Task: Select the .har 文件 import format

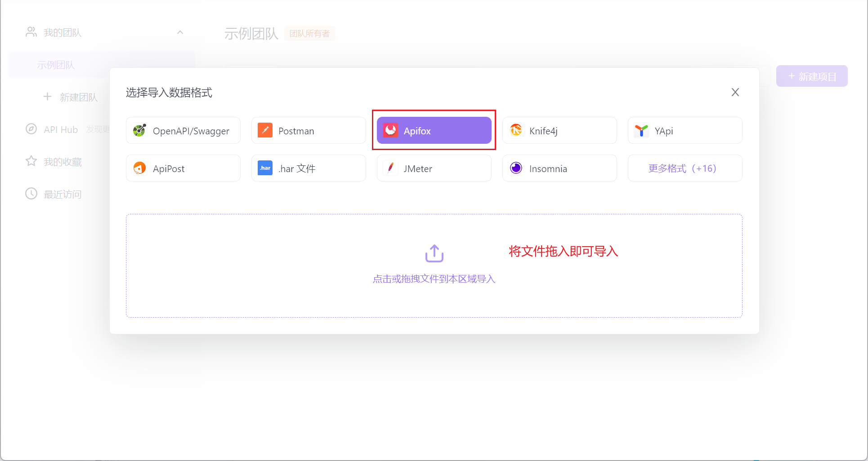Action: (309, 168)
